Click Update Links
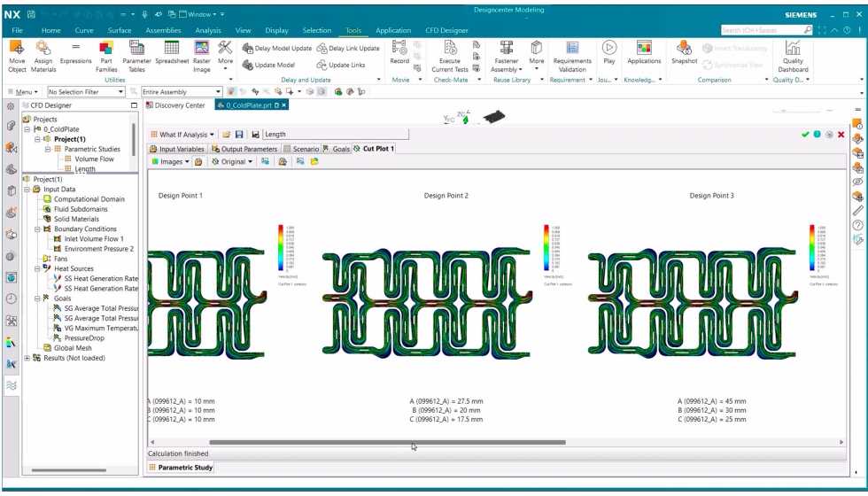Screen dimensions: 868x496 coord(341,65)
